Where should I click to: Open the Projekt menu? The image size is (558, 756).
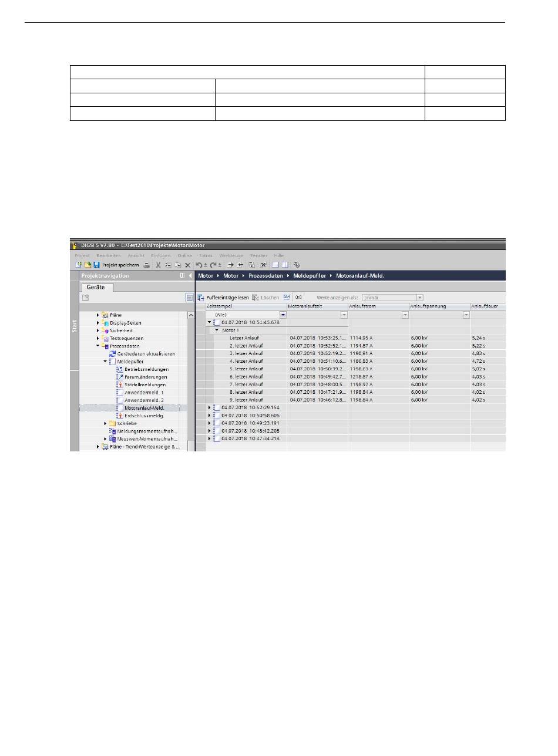(x=82, y=256)
